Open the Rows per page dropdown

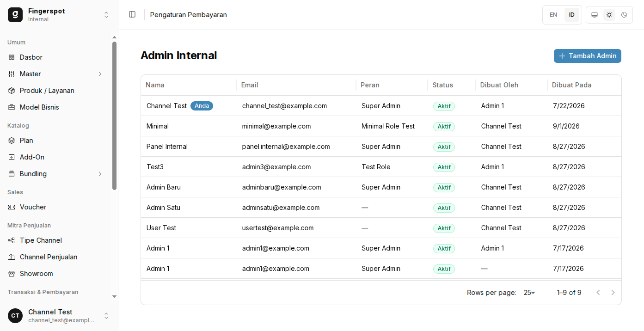tap(529, 293)
